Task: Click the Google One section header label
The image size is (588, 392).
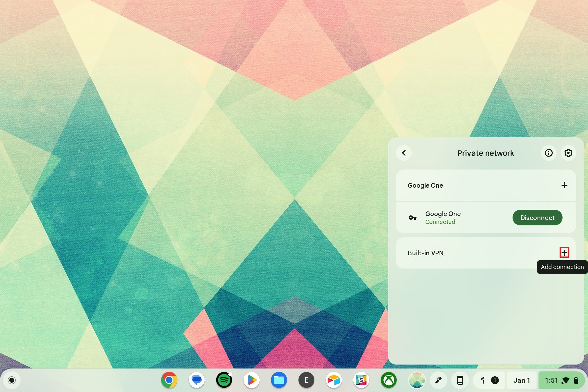Action: pos(425,185)
